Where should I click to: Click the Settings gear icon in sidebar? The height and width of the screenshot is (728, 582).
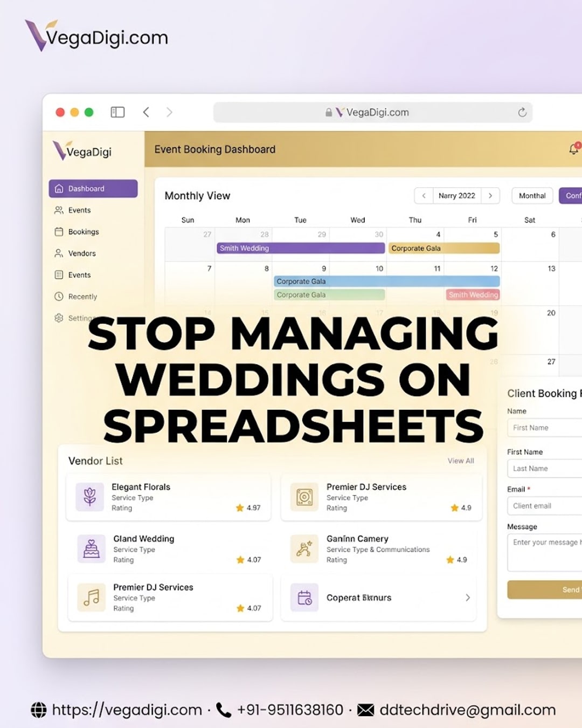(x=59, y=318)
